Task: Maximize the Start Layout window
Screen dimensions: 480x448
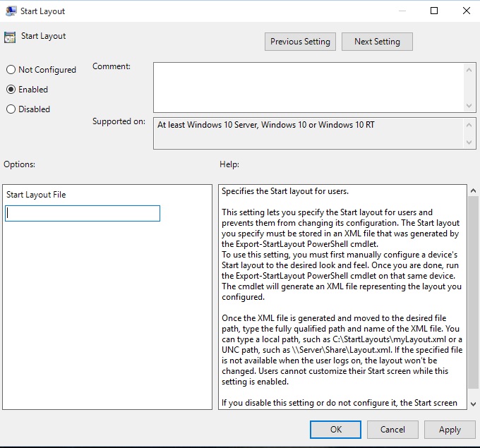Action: [434, 11]
